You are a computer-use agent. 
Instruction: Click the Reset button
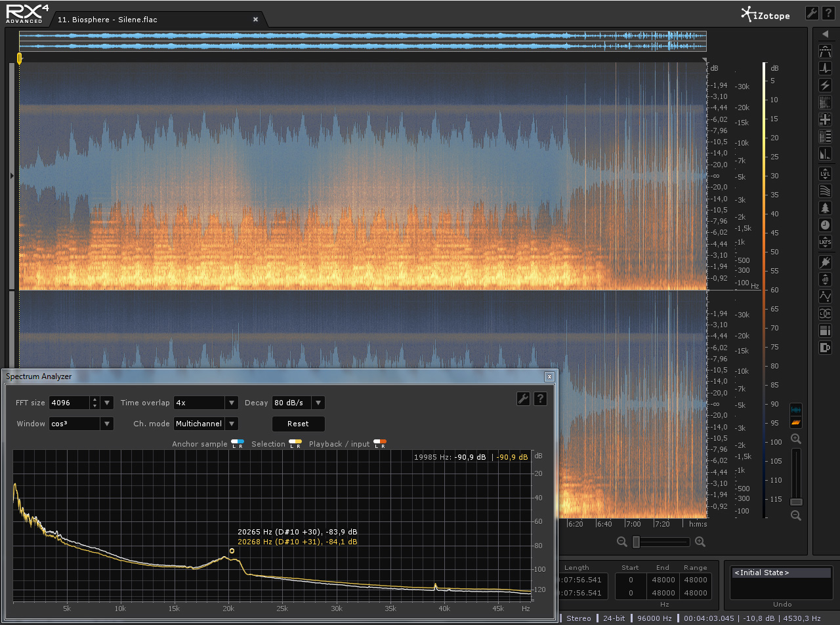(298, 424)
